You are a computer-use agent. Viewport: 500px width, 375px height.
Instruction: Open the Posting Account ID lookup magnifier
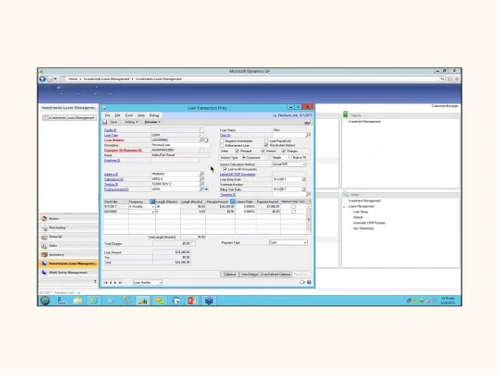[202, 189]
